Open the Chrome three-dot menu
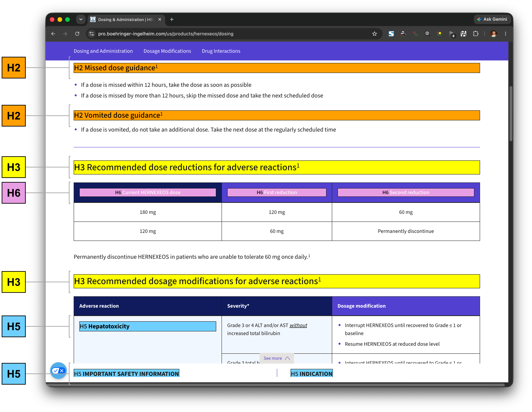Image resolution: width=532 pixels, height=412 pixels. [x=505, y=34]
